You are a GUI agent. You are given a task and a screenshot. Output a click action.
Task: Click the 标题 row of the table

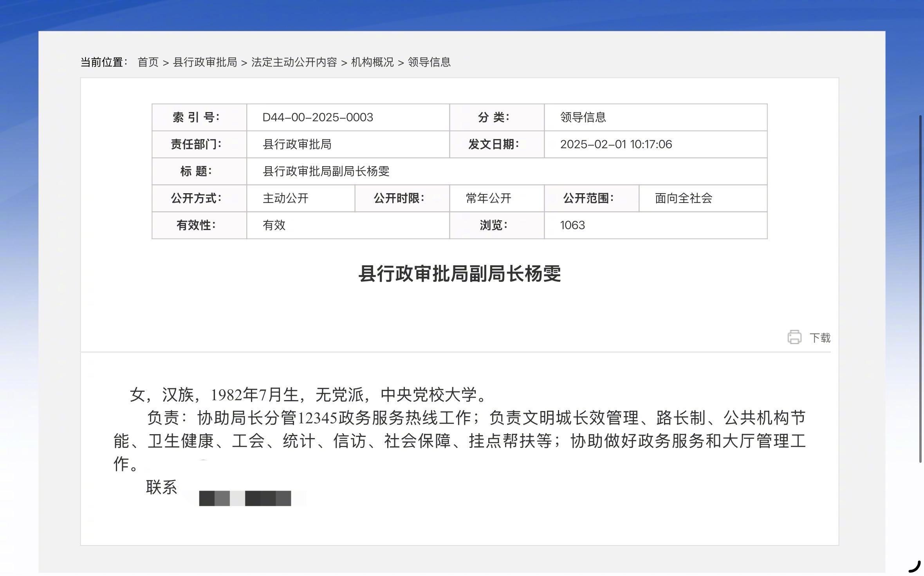click(326, 171)
